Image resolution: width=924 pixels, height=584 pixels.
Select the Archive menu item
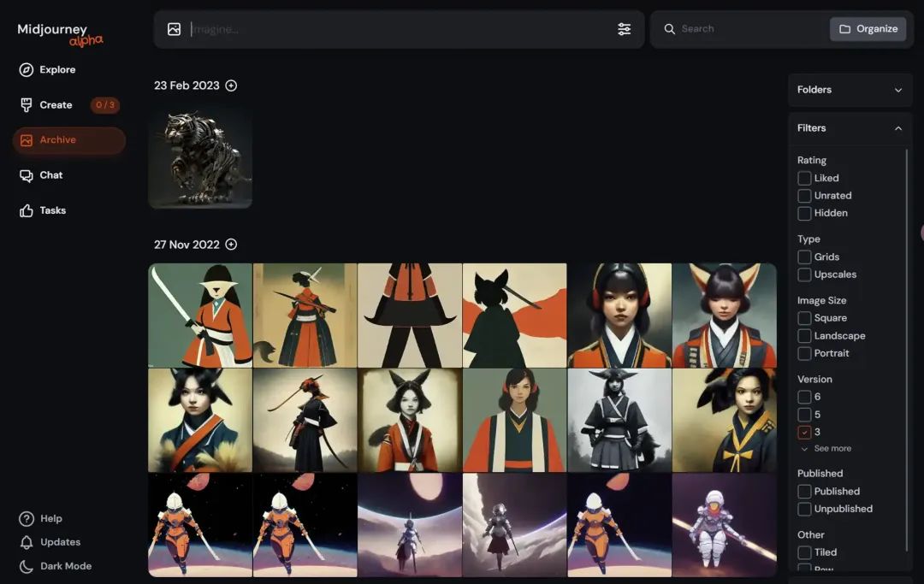69,140
